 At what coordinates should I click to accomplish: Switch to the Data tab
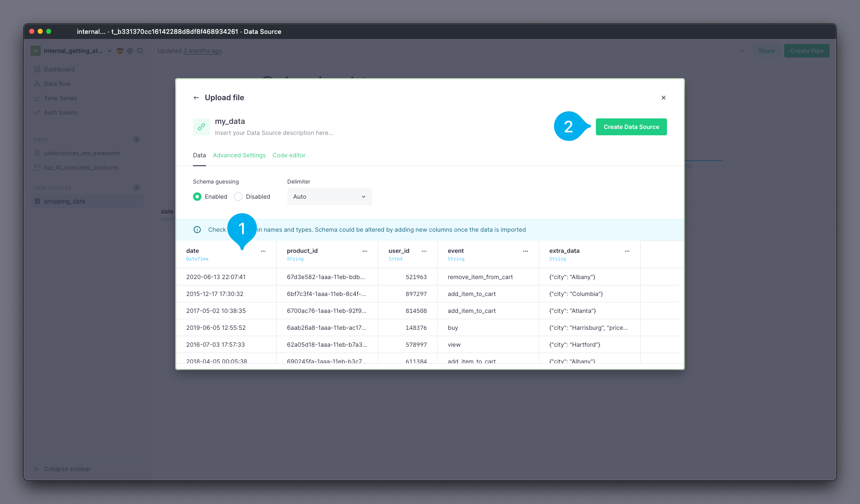click(x=199, y=155)
